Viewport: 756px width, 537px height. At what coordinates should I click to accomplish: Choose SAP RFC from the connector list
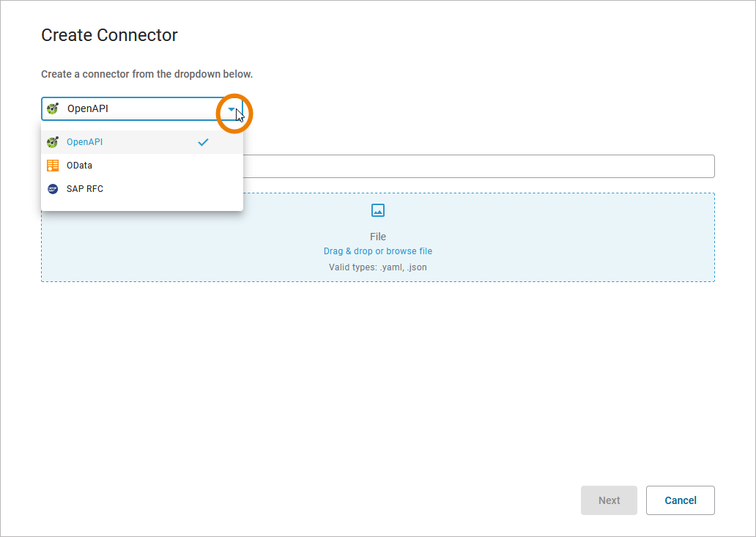click(85, 189)
